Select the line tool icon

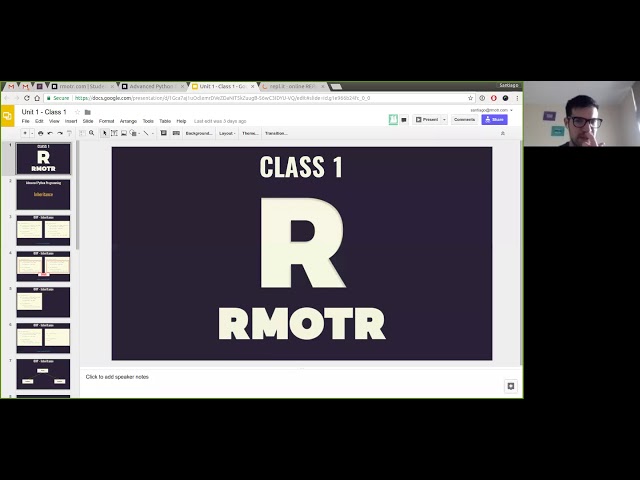point(146,133)
